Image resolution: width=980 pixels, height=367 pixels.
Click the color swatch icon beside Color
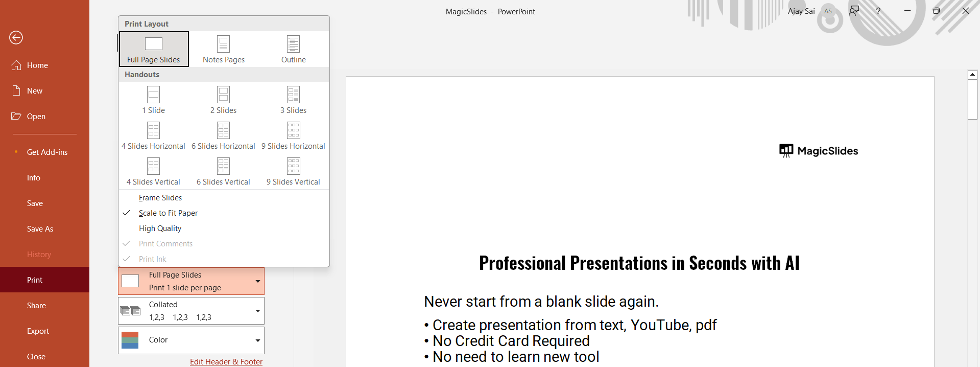click(x=130, y=340)
